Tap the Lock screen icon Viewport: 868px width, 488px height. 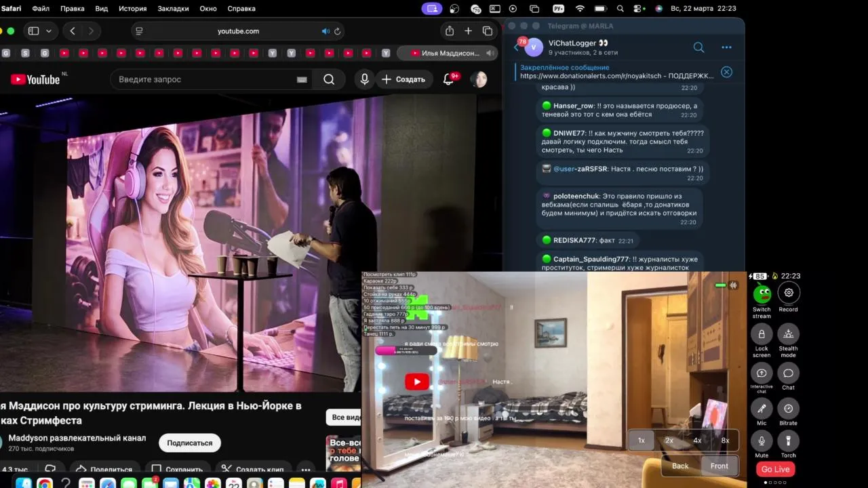point(762,334)
